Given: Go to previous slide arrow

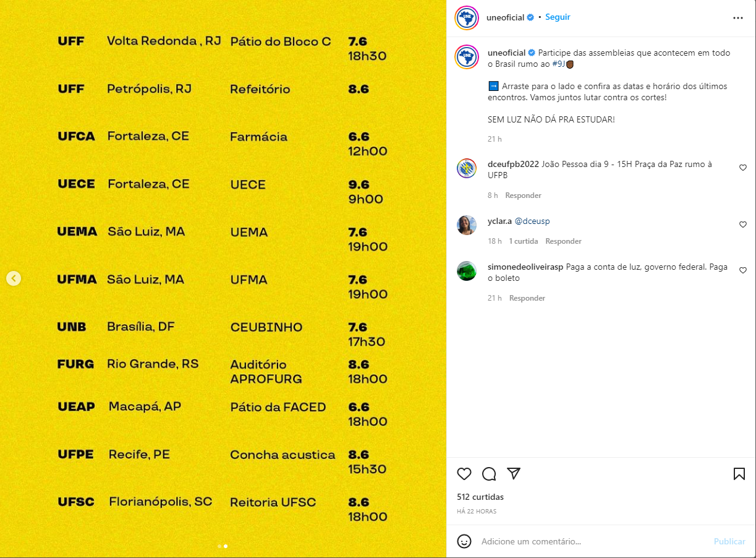Looking at the screenshot, I should point(14,278).
